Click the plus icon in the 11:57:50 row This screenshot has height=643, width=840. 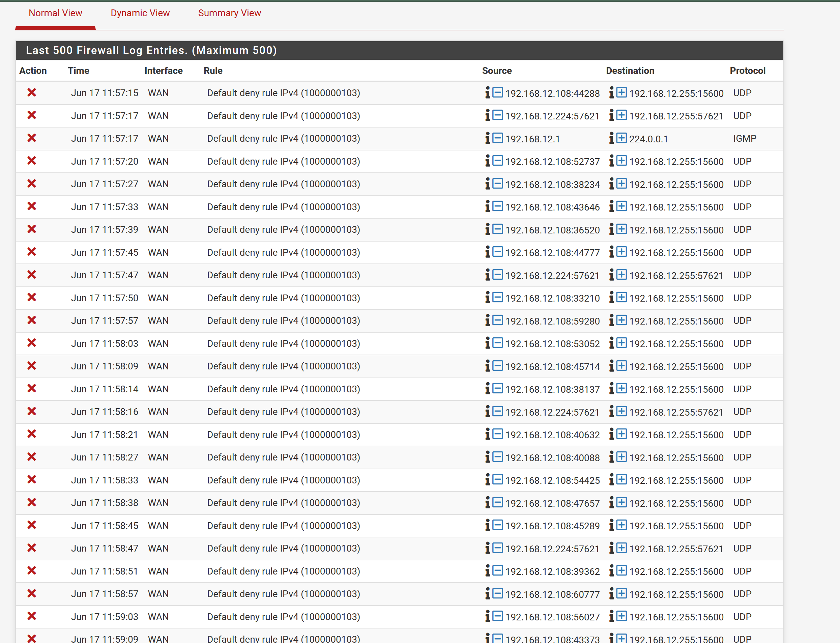tap(621, 298)
